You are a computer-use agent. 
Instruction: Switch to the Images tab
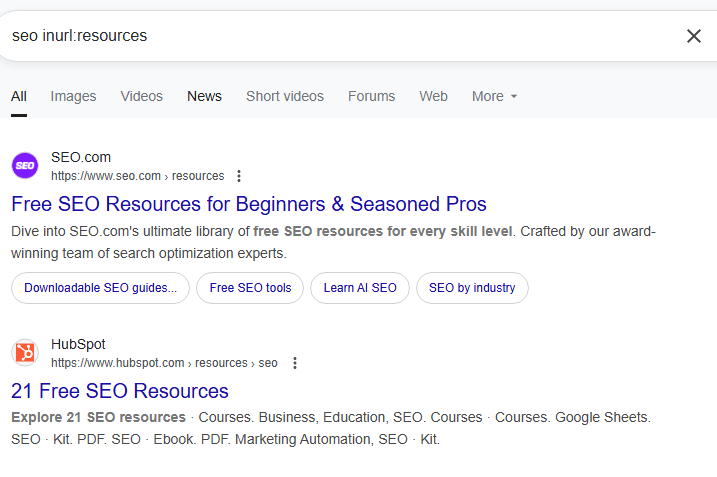point(73,96)
